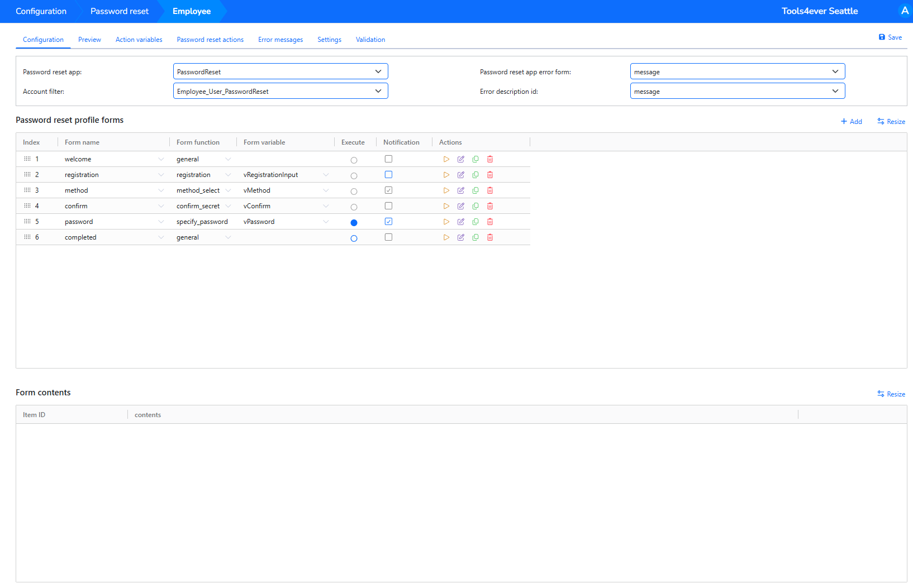Uncheck notification for the password row
This screenshot has height=588, width=913.
(388, 222)
